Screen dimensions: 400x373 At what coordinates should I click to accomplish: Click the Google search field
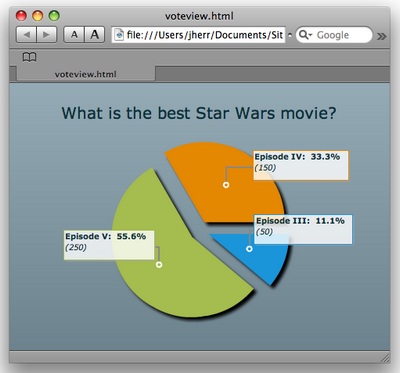334,35
